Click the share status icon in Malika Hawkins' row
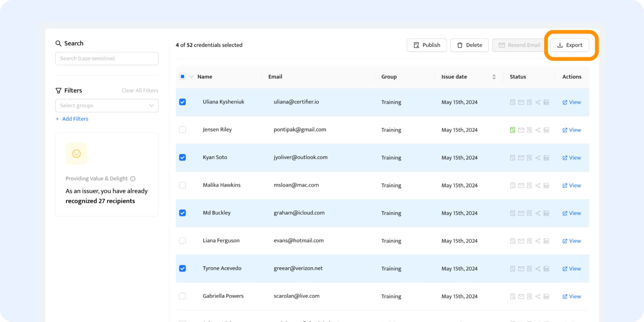The height and width of the screenshot is (322, 644). tap(538, 185)
